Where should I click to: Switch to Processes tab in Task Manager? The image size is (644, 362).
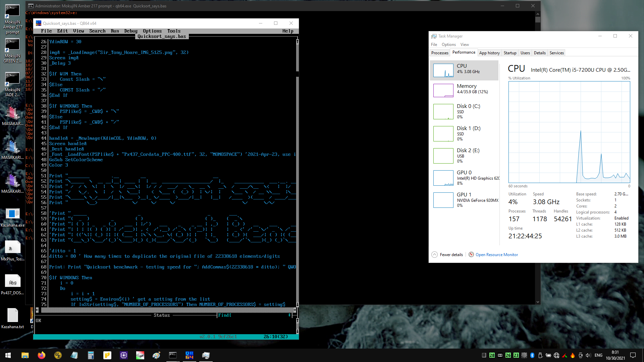pos(440,53)
